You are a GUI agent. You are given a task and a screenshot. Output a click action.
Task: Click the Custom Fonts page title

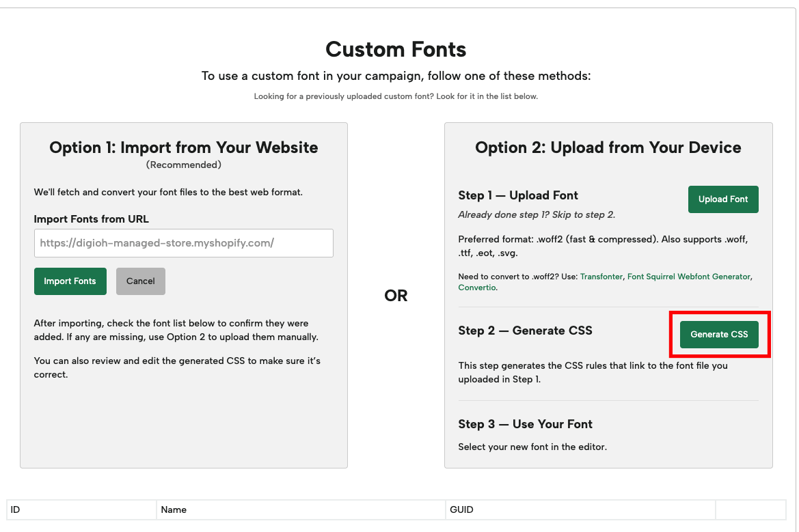(396, 49)
